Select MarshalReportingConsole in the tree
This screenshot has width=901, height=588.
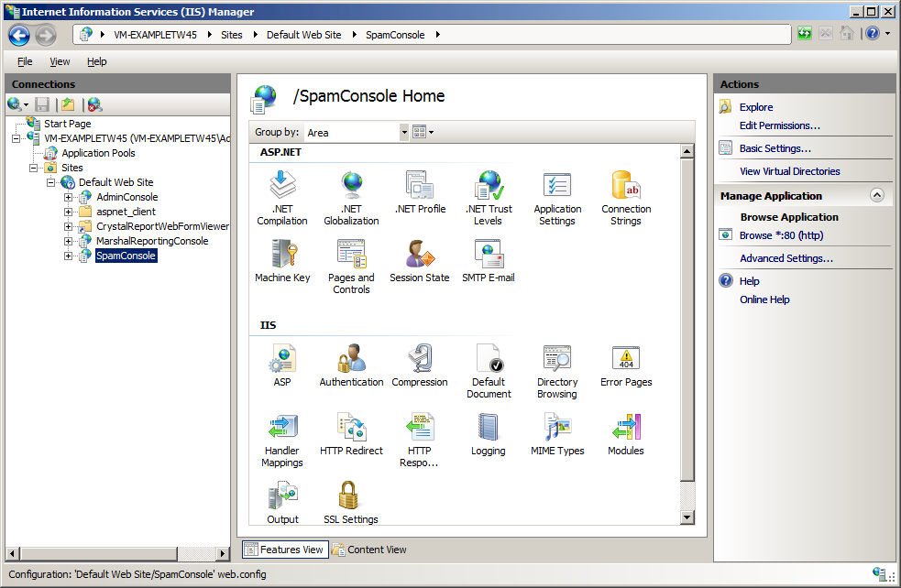pos(152,241)
